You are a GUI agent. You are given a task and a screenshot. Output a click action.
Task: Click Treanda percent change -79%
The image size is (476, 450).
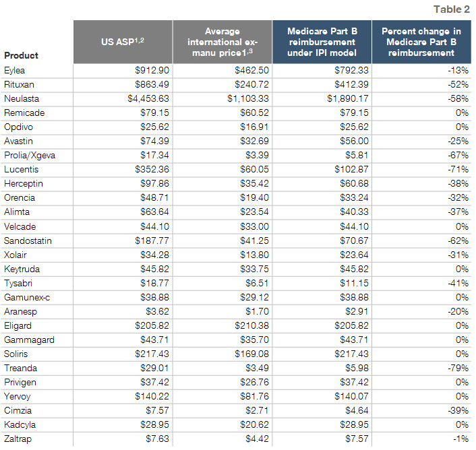click(458, 368)
